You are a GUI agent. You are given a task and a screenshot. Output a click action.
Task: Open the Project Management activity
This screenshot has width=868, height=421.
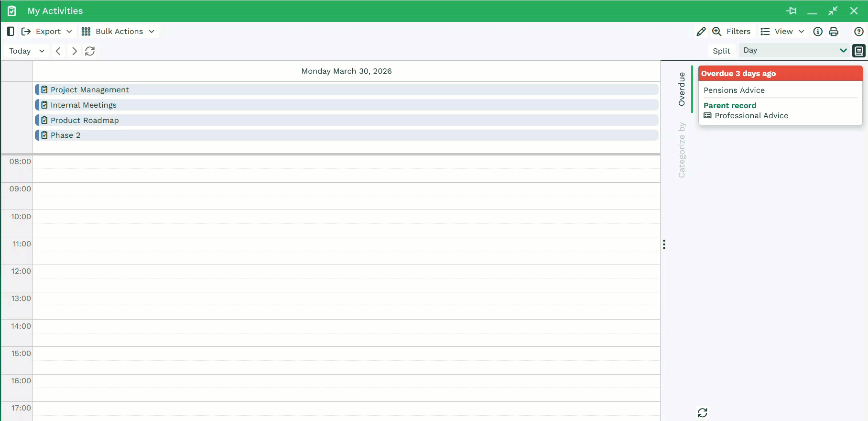(x=90, y=90)
